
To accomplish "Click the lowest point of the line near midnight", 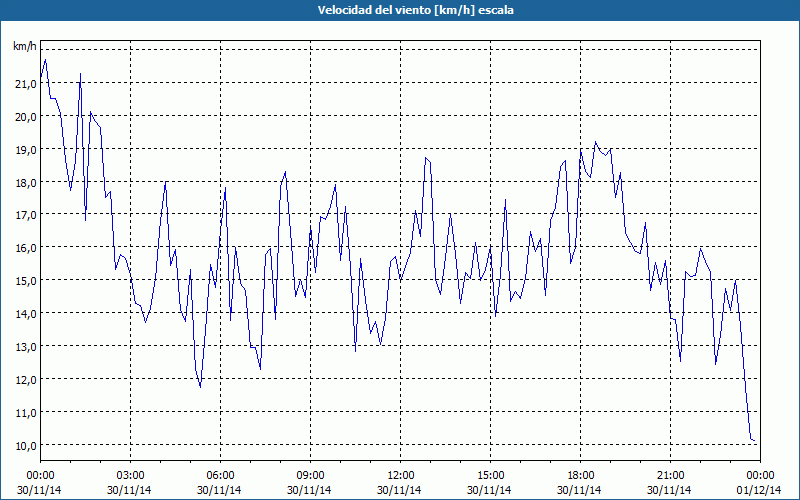I will point(754,440).
